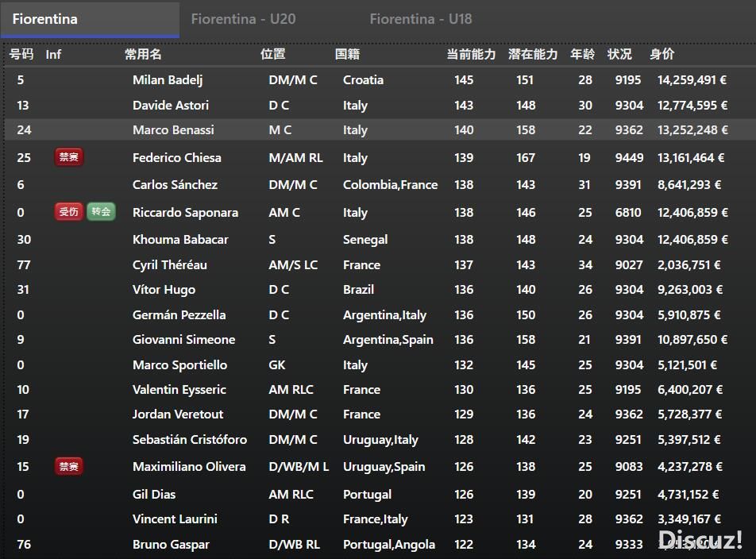
Task: Sort by the 当前能力 column header
Action: point(471,54)
